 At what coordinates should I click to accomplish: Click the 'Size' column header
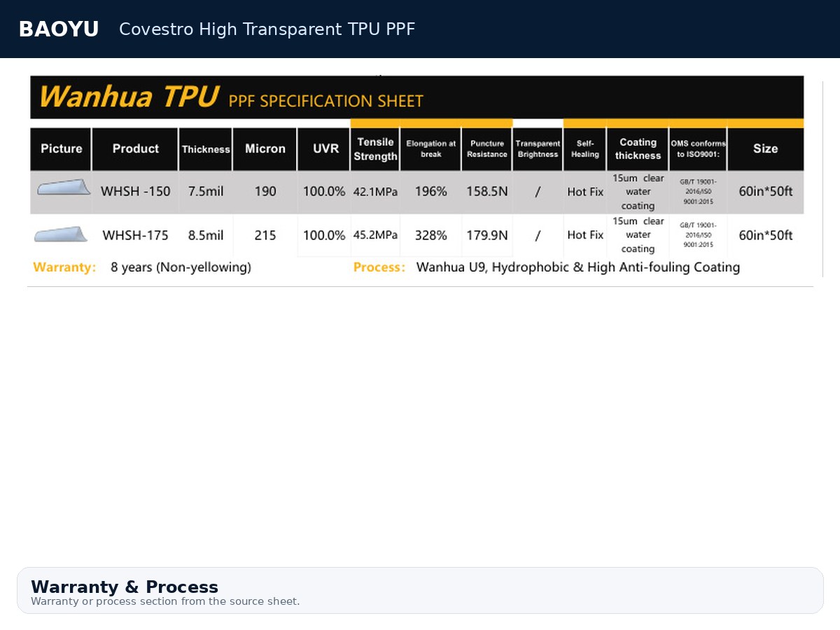point(765,148)
